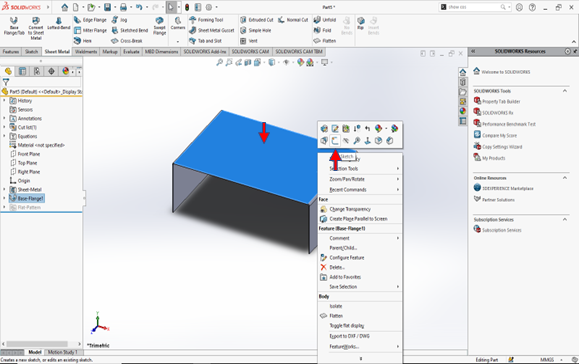Image resolution: width=579 pixels, height=364 pixels.
Task: Choose Change Transparency in context menu
Action: pos(350,209)
